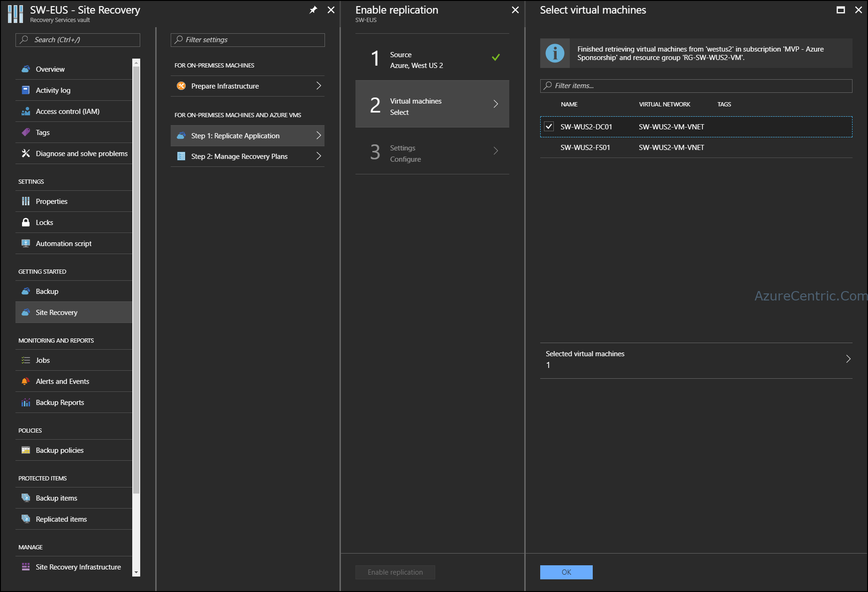
Task: Click the Properties bars icon
Action: pyautogui.click(x=26, y=201)
